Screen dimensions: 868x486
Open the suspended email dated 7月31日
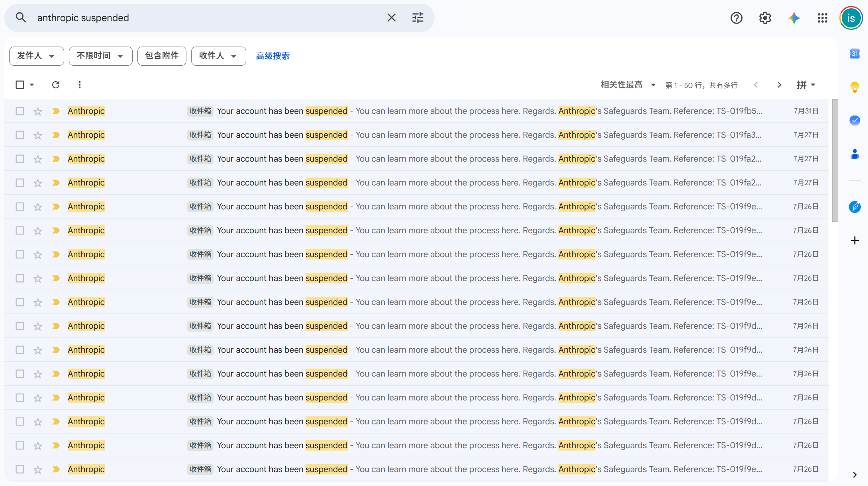coord(416,111)
